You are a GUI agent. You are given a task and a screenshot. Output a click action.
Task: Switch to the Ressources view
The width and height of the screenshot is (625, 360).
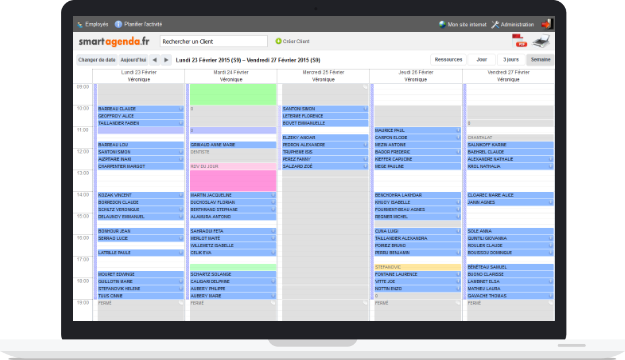[x=448, y=60]
